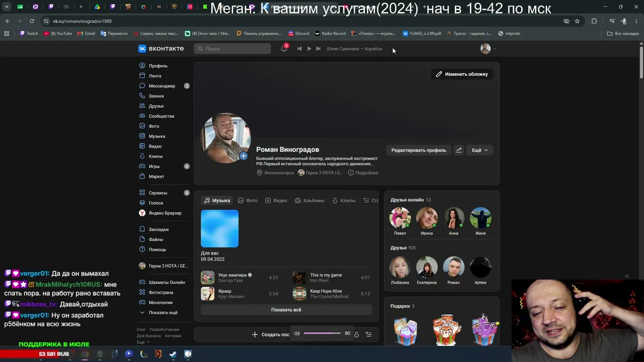
Task: Open the Для вас playlist cover
Action: click(220, 229)
